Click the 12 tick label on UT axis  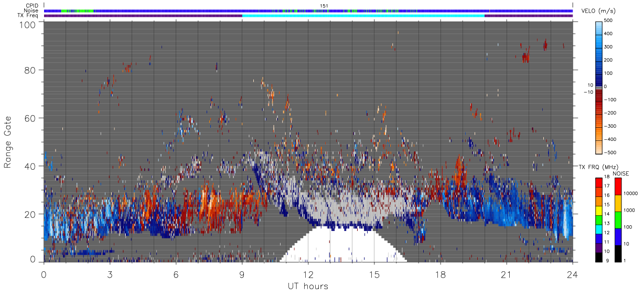[x=308, y=274]
